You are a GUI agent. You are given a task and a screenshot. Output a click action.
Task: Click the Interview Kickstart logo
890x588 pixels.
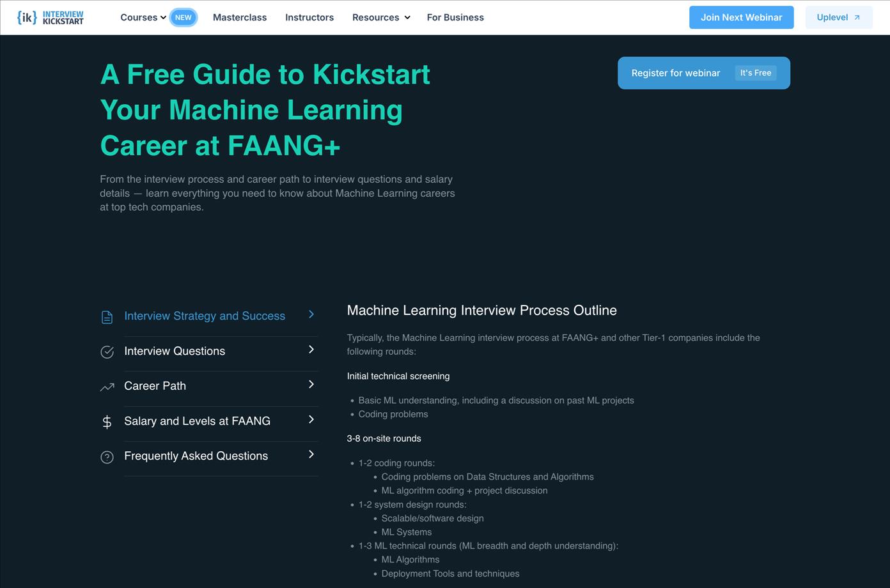51,17
